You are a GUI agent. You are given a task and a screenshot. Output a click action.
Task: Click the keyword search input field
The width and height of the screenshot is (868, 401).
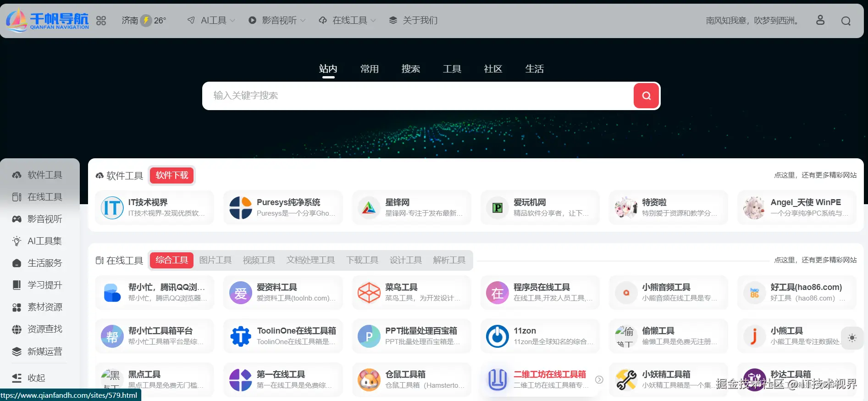point(418,96)
